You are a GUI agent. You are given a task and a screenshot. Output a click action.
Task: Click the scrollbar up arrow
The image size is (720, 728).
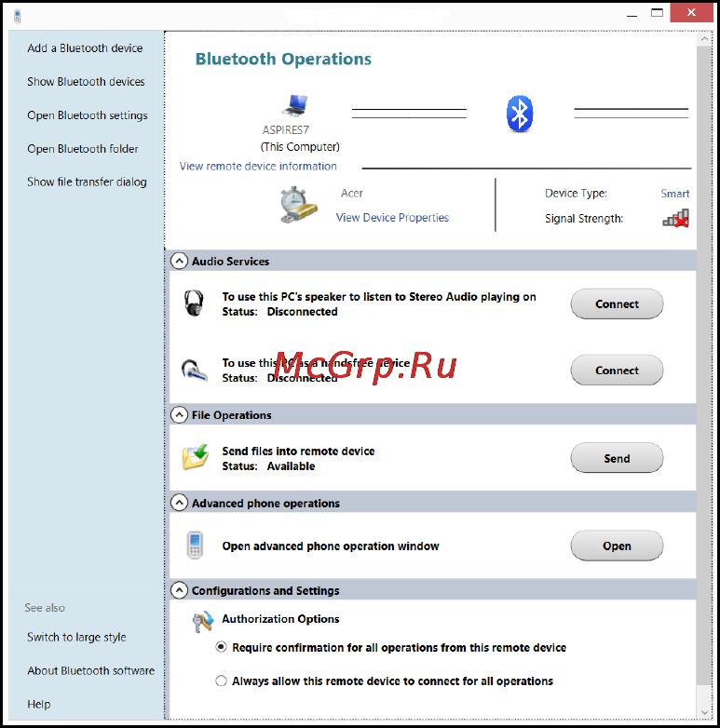pyautogui.click(x=705, y=39)
